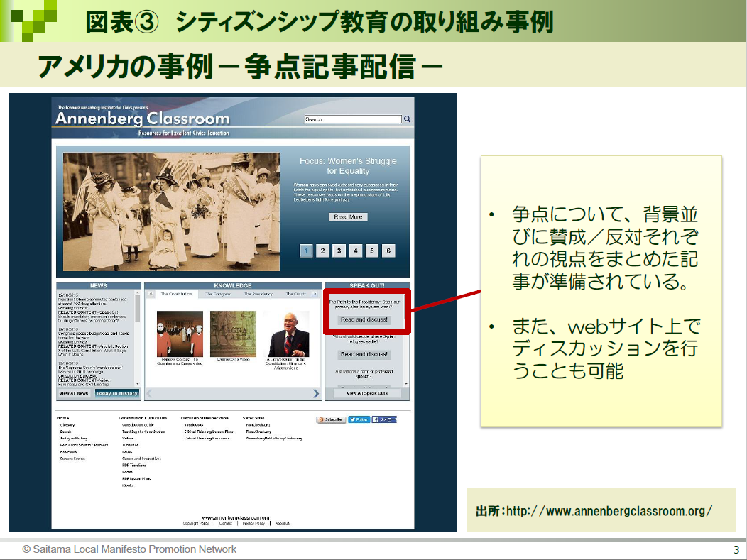Click the search magnifier icon

point(407,119)
